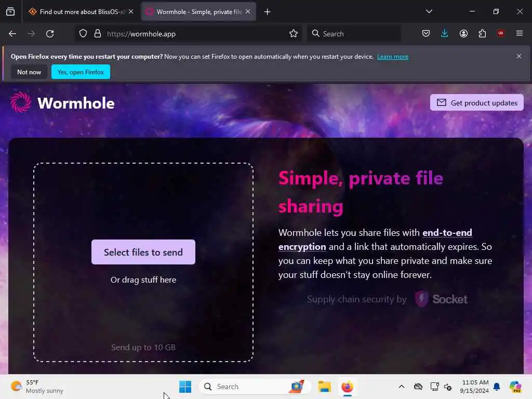Open File Explorer from taskbar
The height and width of the screenshot is (399, 532).
pyautogui.click(x=324, y=387)
